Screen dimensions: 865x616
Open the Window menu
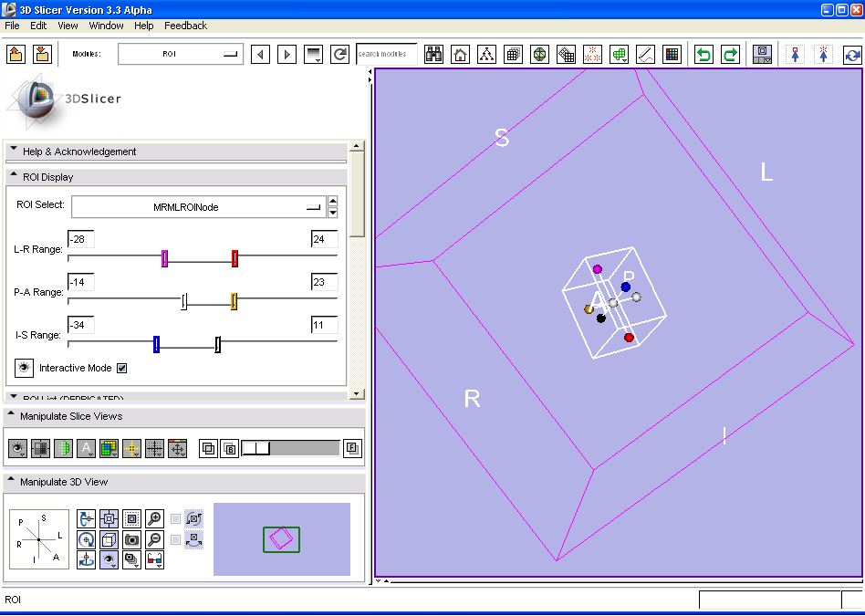pos(106,26)
